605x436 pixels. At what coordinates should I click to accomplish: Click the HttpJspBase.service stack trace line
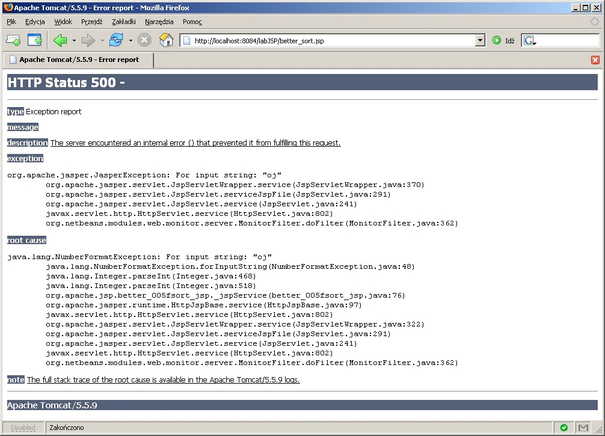[204, 305]
